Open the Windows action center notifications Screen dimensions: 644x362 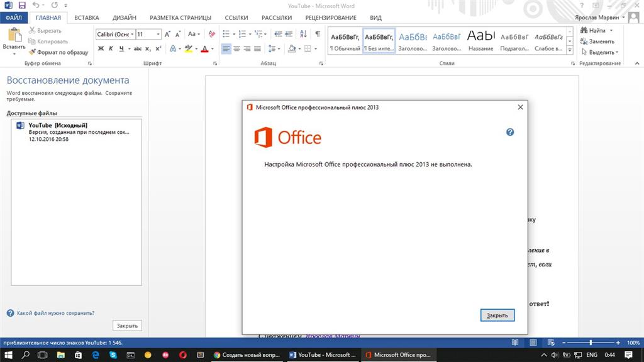pyautogui.click(x=628, y=354)
